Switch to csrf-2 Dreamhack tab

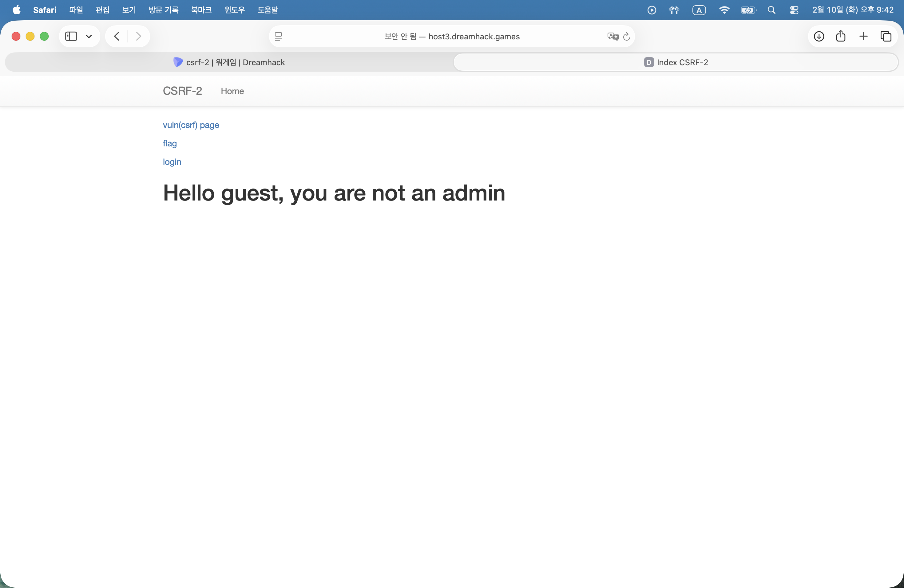[229, 62]
